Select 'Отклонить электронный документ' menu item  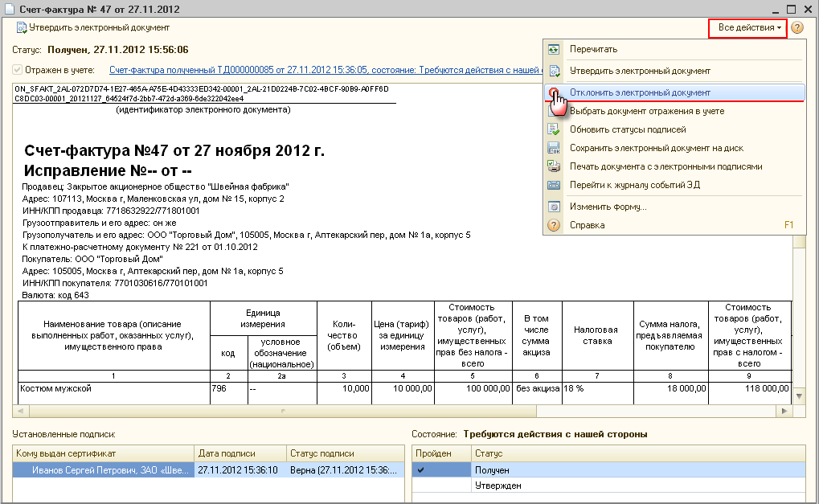640,92
